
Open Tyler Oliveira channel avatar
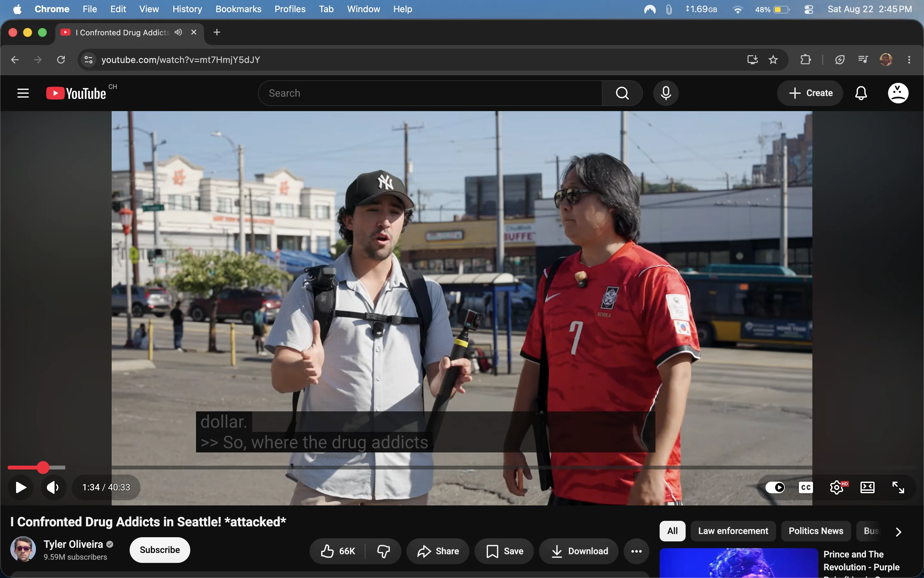[x=23, y=549]
